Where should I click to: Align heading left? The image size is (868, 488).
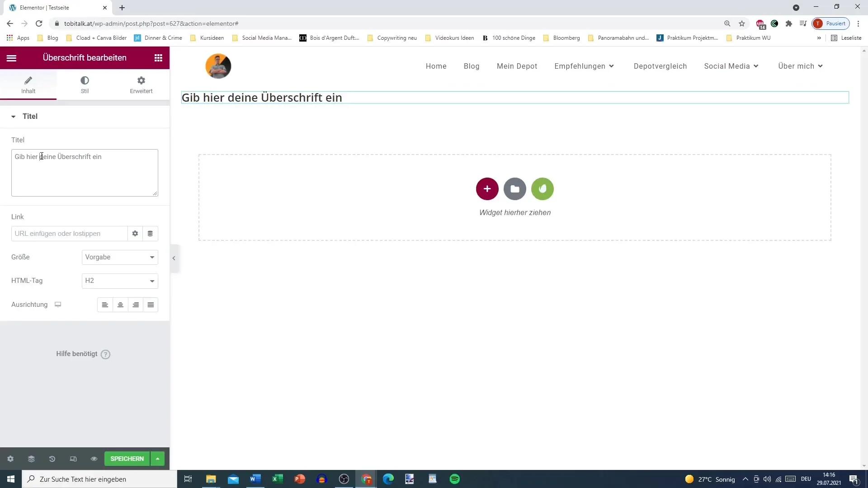(105, 305)
